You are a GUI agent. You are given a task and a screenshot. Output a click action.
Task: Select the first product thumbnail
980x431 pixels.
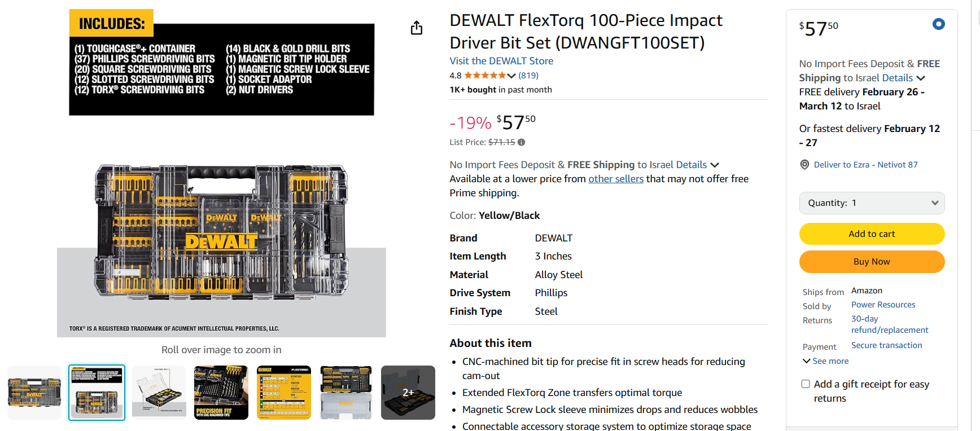pos(34,393)
